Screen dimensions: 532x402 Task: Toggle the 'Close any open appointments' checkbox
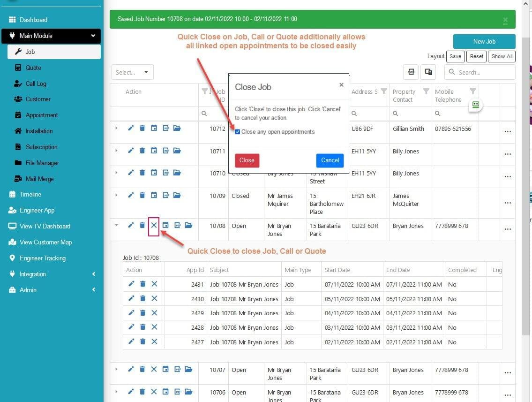pyautogui.click(x=238, y=132)
